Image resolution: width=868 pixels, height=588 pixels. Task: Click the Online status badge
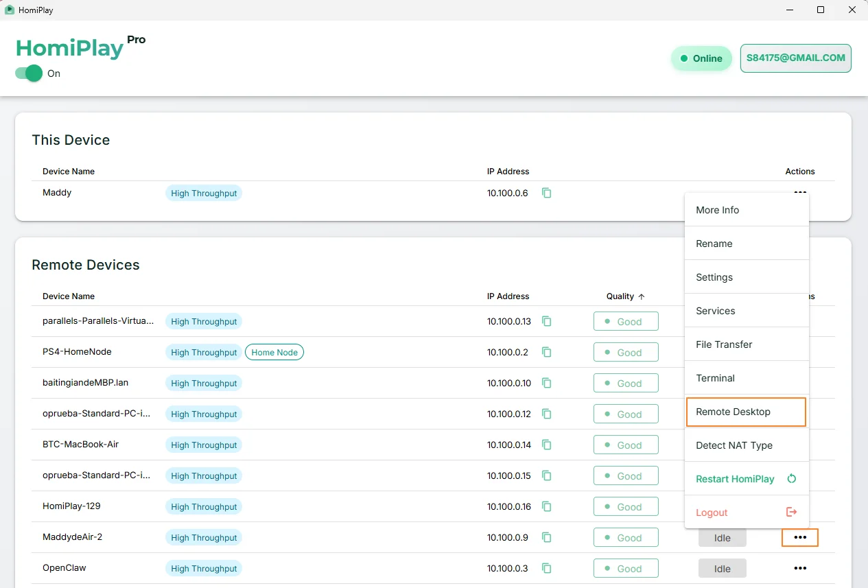coord(701,58)
